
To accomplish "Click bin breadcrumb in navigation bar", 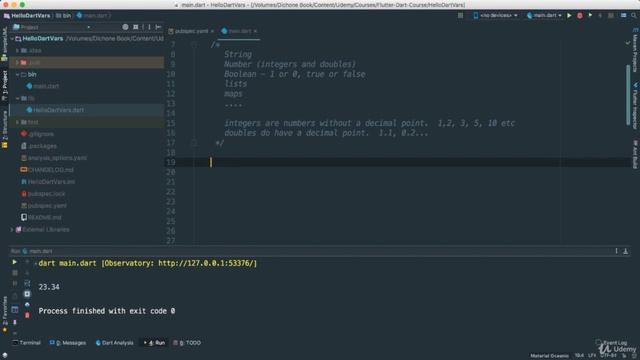I will tap(64, 16).
